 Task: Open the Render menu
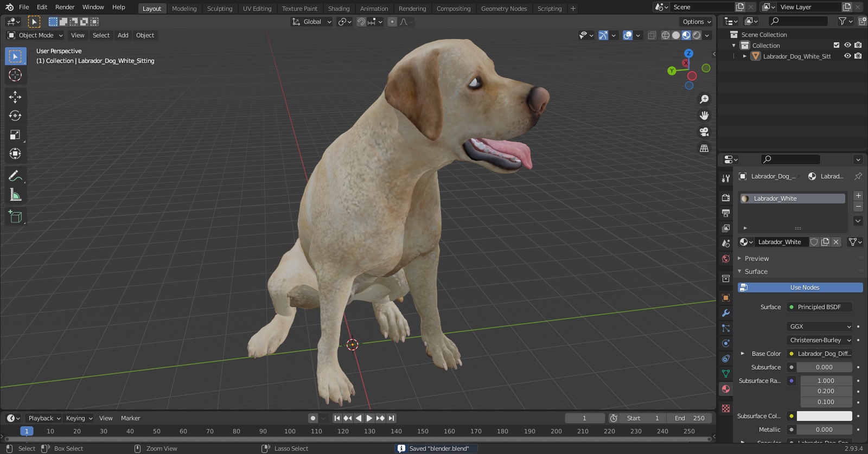click(x=65, y=7)
